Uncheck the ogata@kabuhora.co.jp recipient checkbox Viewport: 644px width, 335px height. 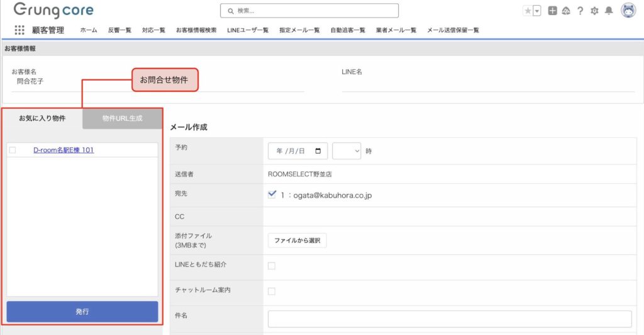(x=272, y=195)
